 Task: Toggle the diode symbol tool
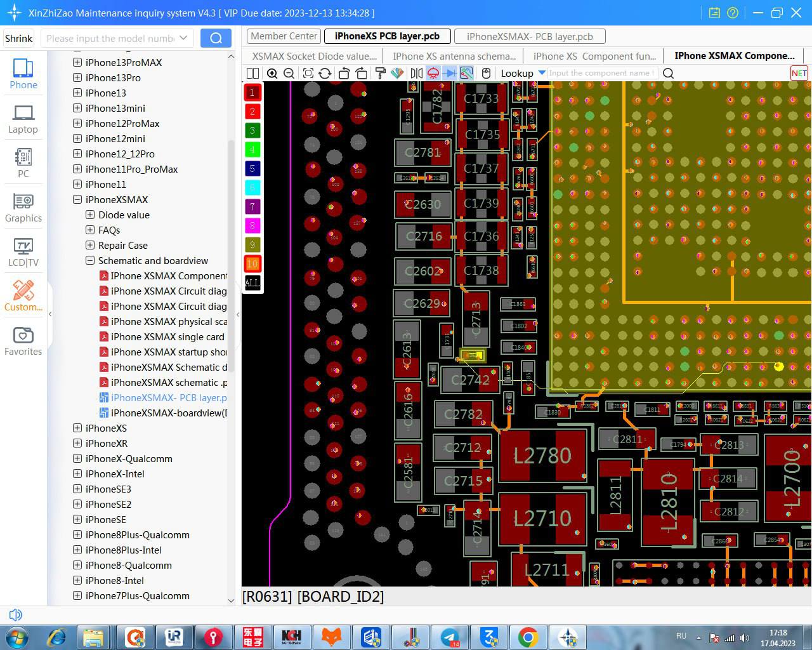(450, 73)
